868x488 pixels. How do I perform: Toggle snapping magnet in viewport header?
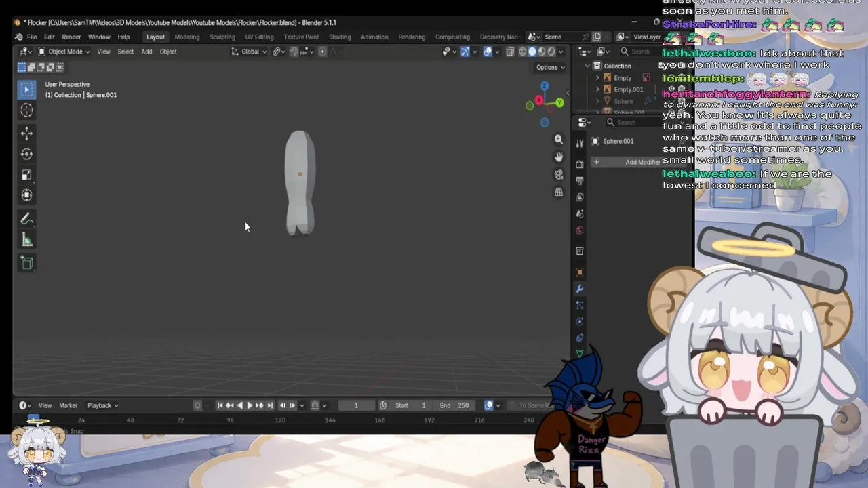coord(294,52)
